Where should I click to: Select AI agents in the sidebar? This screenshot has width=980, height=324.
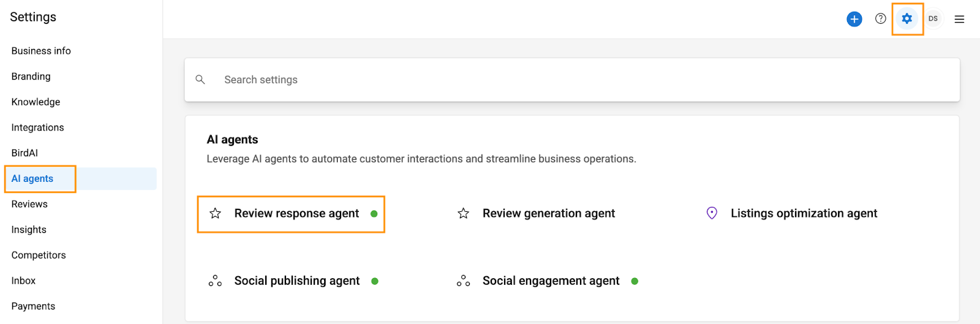(32, 179)
